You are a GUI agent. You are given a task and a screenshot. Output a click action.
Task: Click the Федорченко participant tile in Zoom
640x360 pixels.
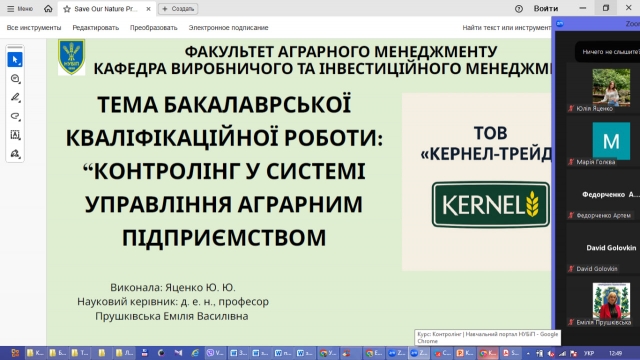(x=603, y=195)
